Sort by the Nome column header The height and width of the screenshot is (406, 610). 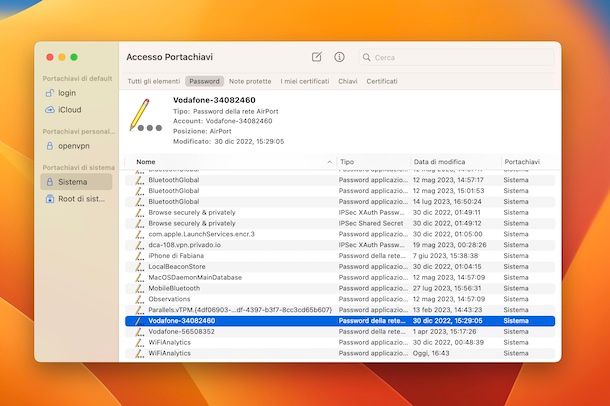click(146, 162)
